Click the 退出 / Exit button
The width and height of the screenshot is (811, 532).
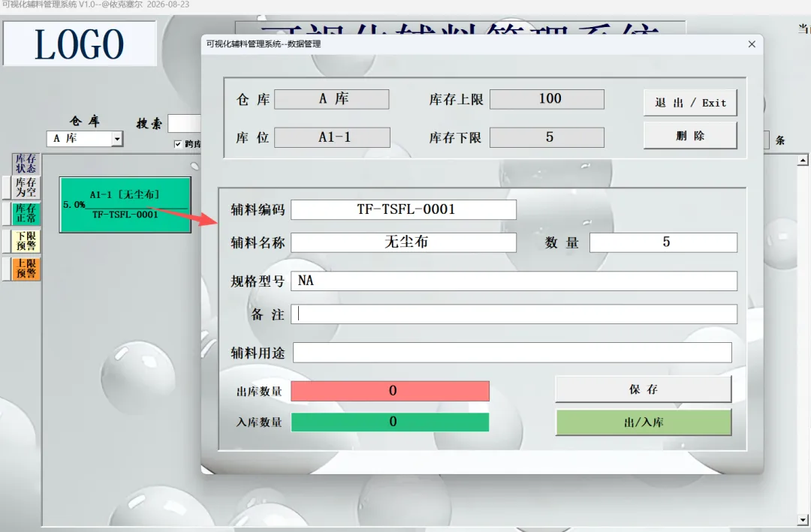690,103
